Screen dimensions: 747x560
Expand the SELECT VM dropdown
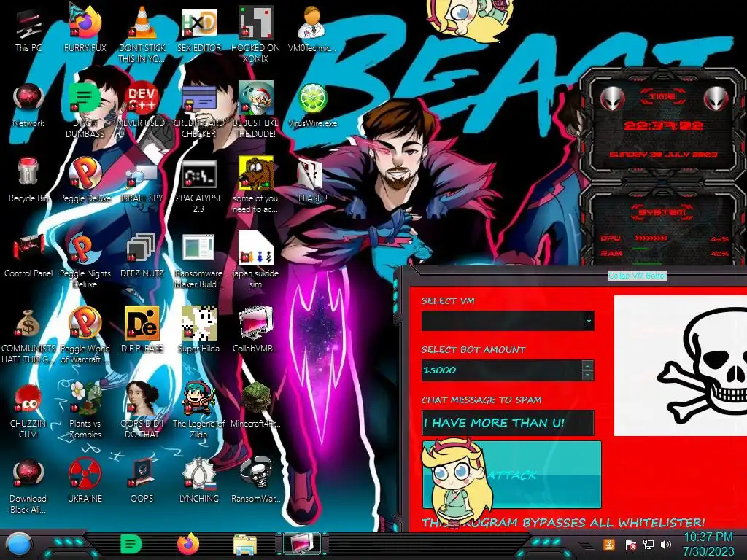(589, 321)
